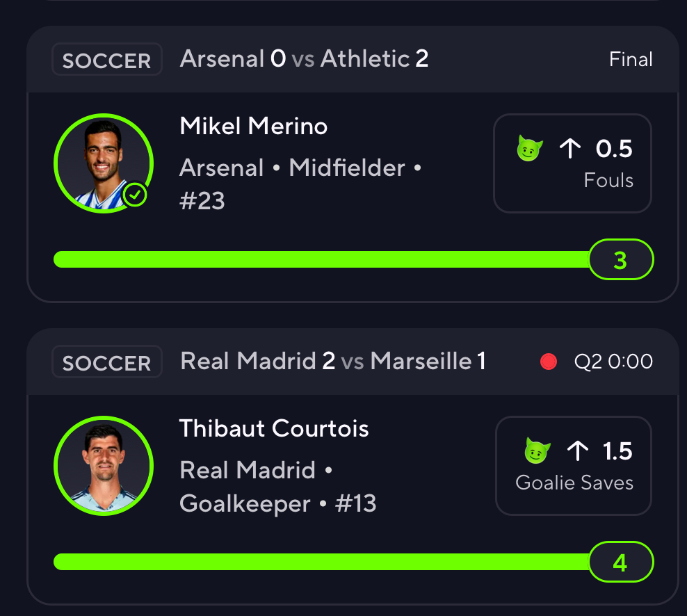Viewport: 687px width, 616px height.
Task: Click Merino's green progress bar
Action: click(x=320, y=259)
